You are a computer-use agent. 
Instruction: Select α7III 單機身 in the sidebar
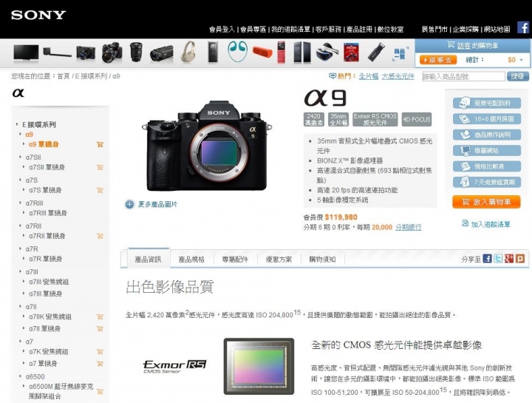pos(46,294)
